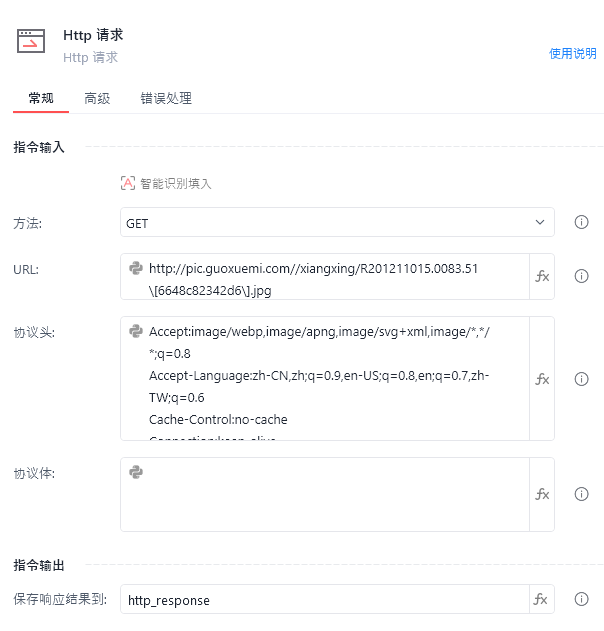The width and height of the screenshot is (604, 631).
Task: Click the http_response output variable field
Action: (x=325, y=599)
